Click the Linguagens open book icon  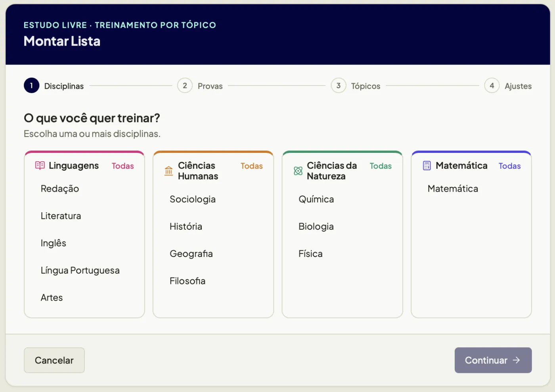tap(40, 166)
